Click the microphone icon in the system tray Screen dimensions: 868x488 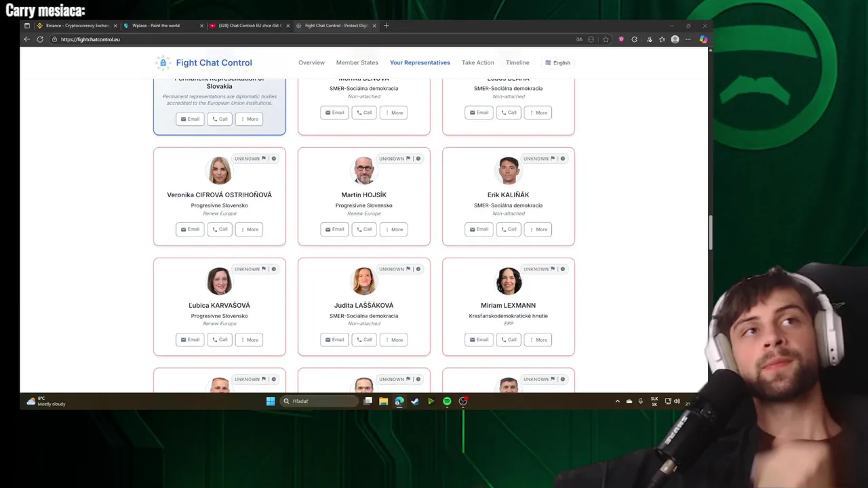pos(641,401)
